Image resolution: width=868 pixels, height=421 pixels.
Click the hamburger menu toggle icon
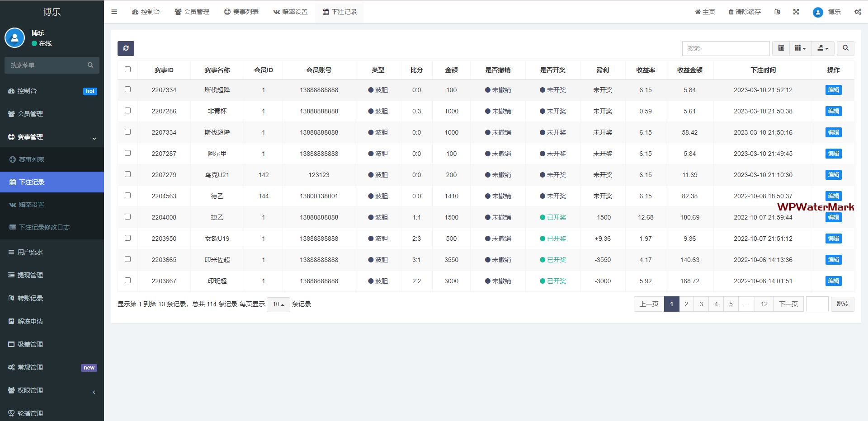coord(114,12)
